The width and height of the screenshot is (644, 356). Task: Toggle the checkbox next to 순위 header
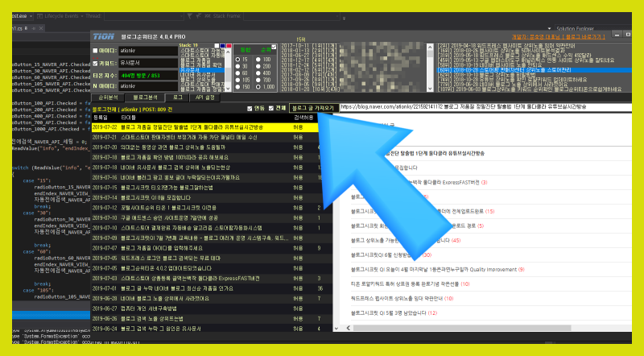click(274, 48)
